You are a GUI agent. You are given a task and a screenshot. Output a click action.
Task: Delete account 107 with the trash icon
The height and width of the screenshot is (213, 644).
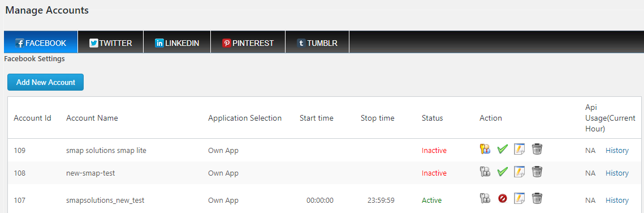[x=537, y=199]
